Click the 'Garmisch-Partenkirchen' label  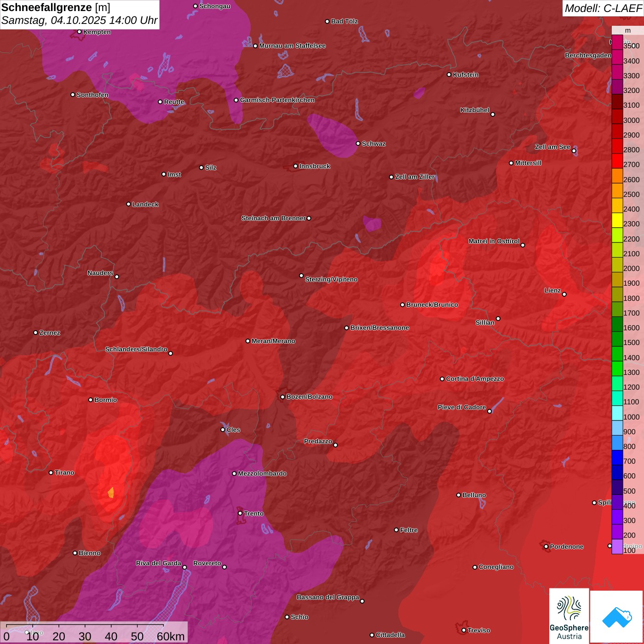pyautogui.click(x=277, y=100)
